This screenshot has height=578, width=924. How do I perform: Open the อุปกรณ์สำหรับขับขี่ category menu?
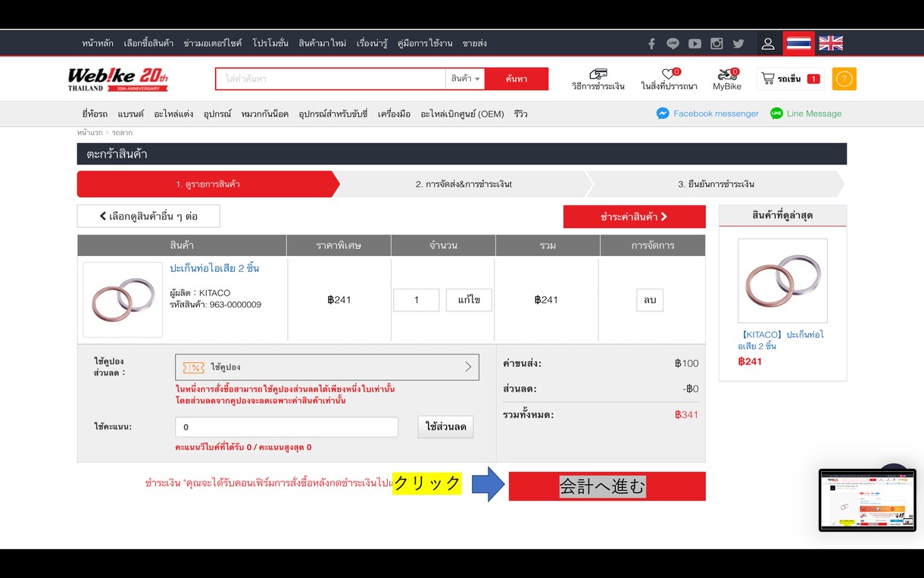click(x=333, y=114)
